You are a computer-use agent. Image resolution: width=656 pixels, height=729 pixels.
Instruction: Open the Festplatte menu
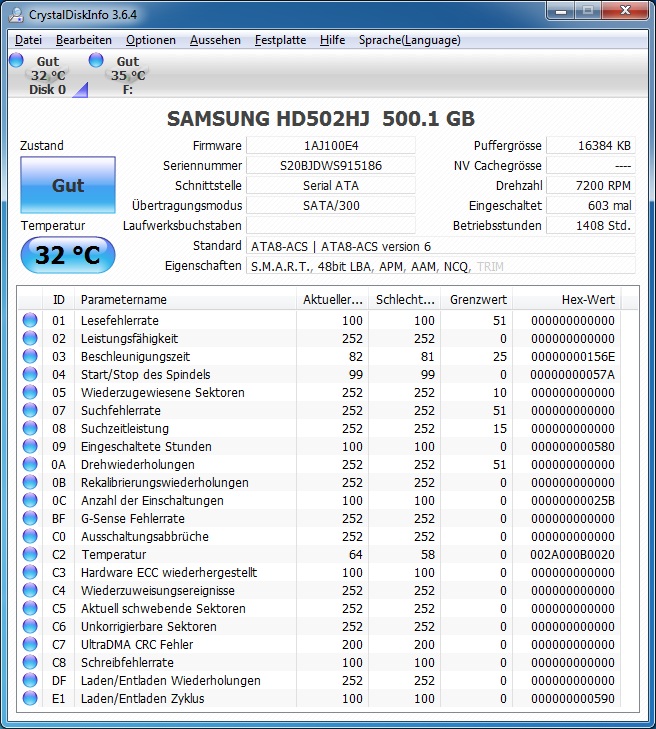(280, 40)
